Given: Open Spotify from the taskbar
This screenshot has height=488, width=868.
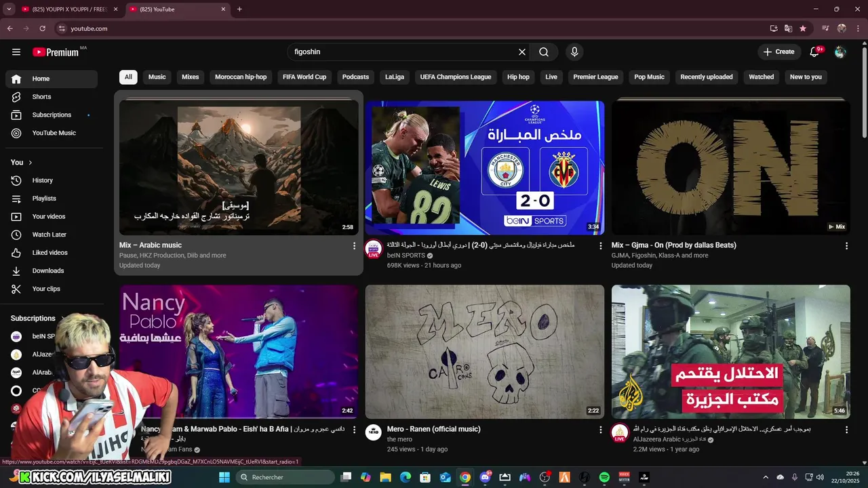Looking at the screenshot, I should coord(604,477).
